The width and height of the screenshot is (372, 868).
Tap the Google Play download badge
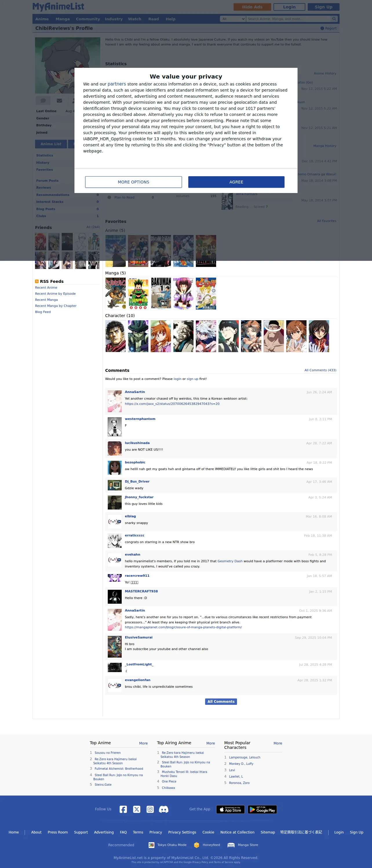(x=262, y=809)
